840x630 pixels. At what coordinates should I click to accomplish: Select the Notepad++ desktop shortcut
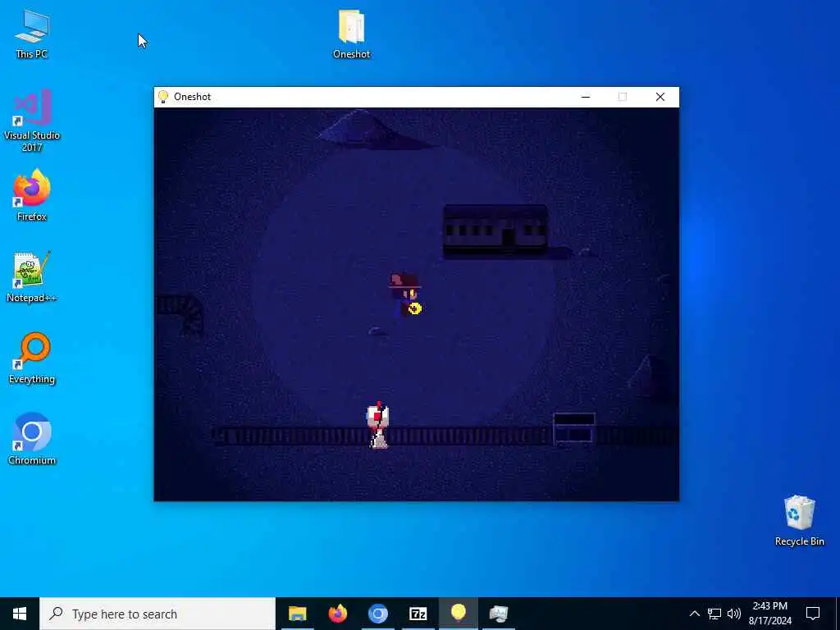32,277
